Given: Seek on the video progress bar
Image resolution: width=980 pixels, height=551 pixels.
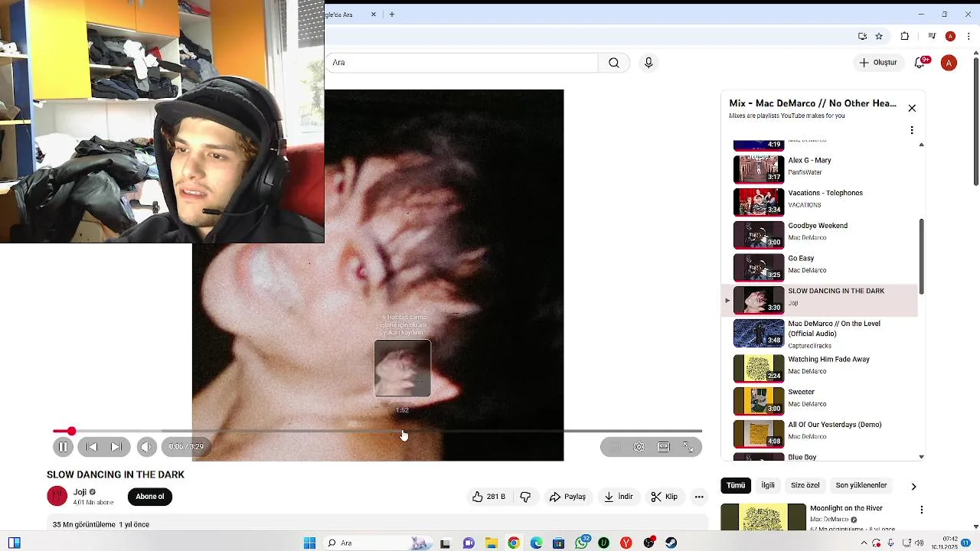Looking at the screenshot, I should tap(377, 432).
